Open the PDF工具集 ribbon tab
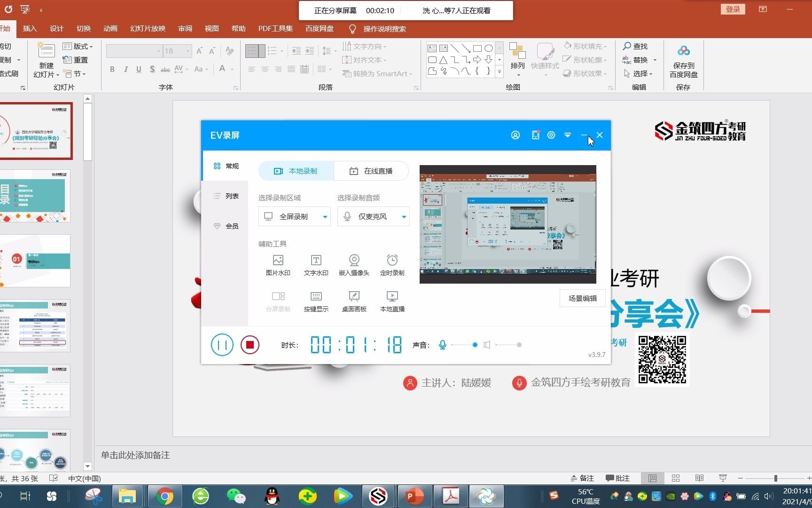Viewport: 812px width, 508px height. coord(275,29)
